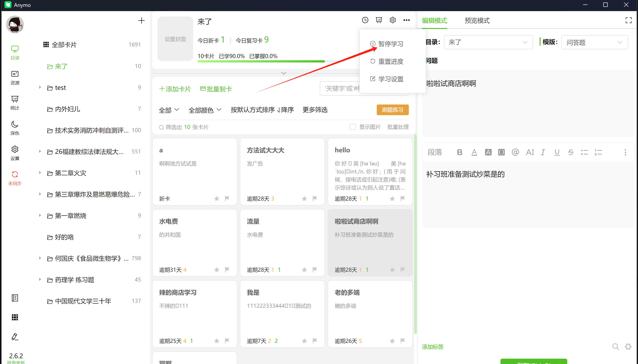Switch to 预览模式 tab
Image resolution: width=638 pixels, height=364 pixels.
click(477, 20)
